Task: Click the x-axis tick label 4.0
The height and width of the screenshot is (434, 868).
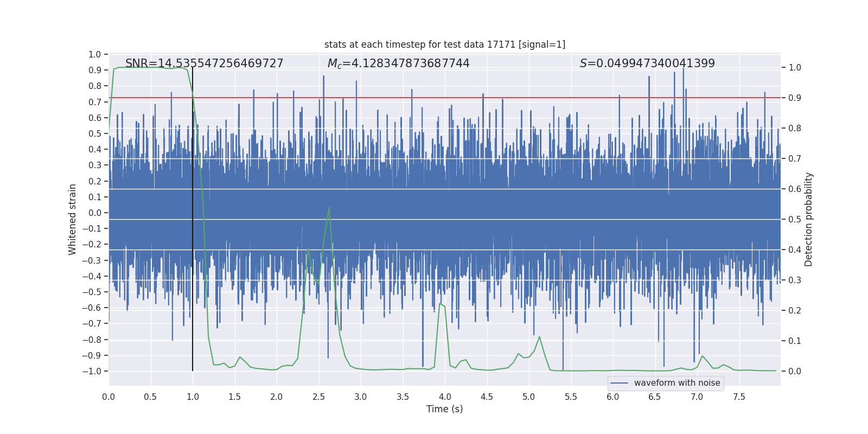Action: [x=445, y=397]
